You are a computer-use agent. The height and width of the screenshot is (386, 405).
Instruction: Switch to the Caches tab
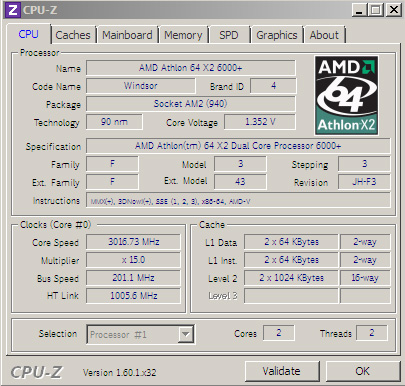tap(73, 35)
